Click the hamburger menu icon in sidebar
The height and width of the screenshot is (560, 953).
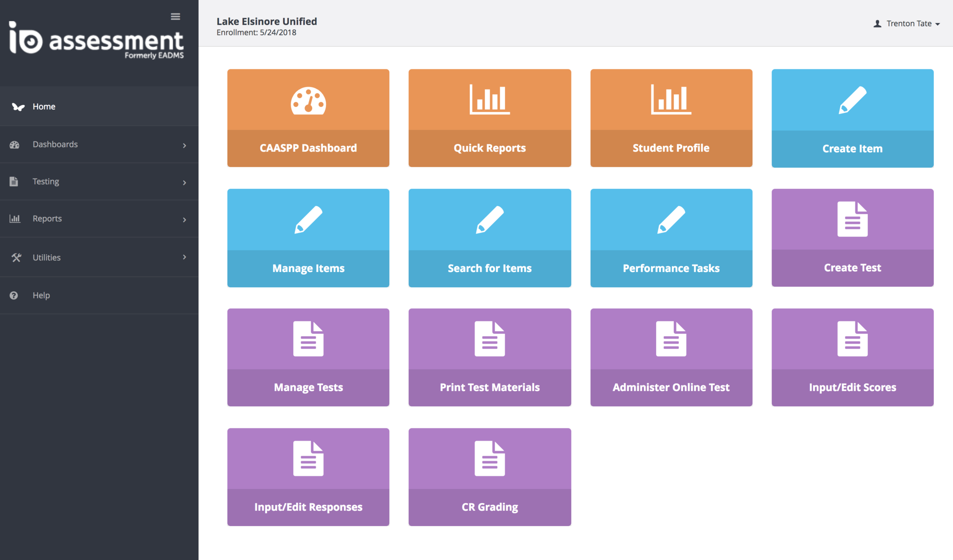(x=175, y=17)
